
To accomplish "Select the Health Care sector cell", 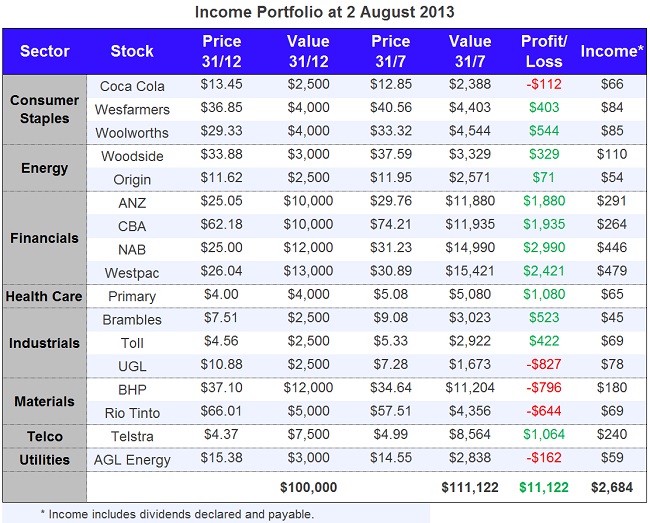I will (45, 297).
